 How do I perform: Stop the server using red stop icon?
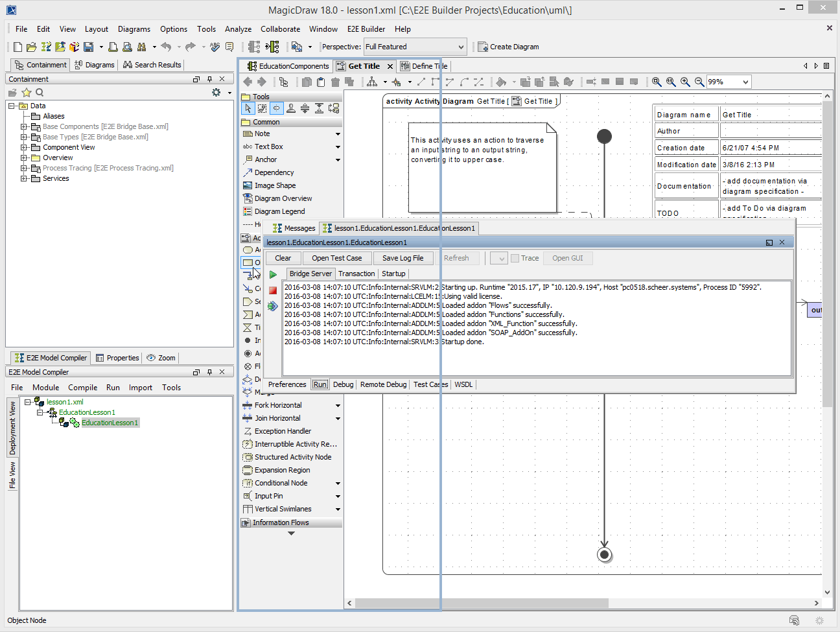click(272, 290)
